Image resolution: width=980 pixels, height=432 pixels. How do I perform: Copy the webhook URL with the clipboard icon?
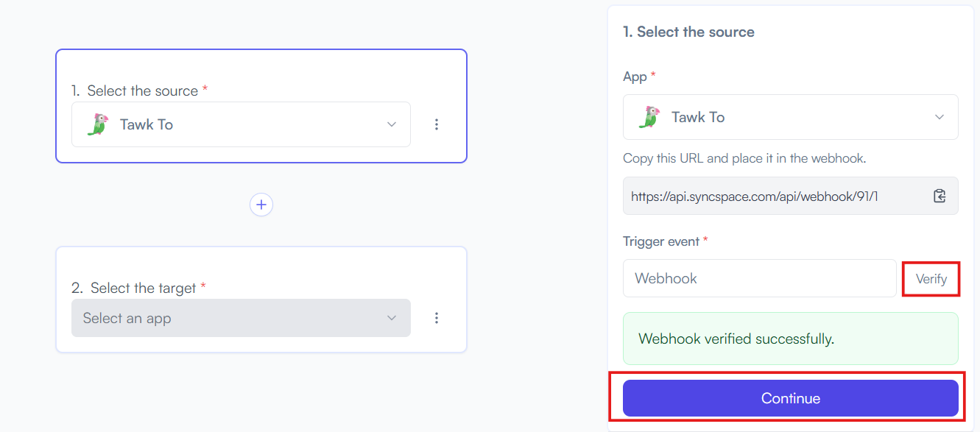(x=939, y=196)
